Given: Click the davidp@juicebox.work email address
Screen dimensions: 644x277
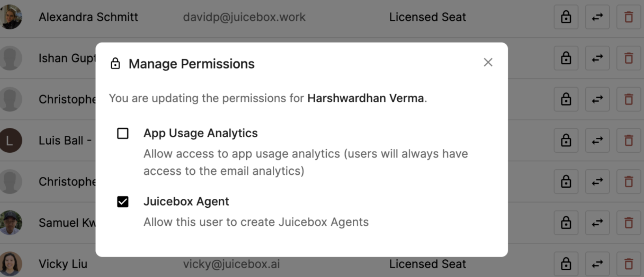Looking at the screenshot, I should [x=244, y=17].
